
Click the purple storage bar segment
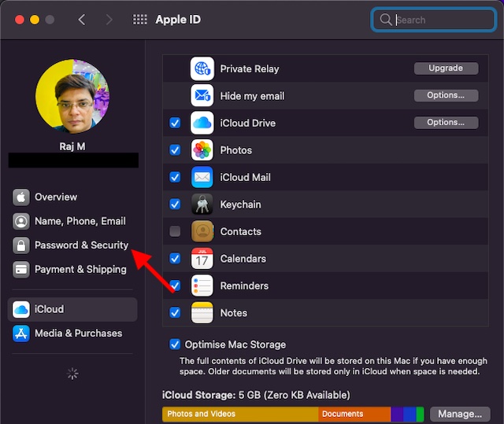(397, 414)
